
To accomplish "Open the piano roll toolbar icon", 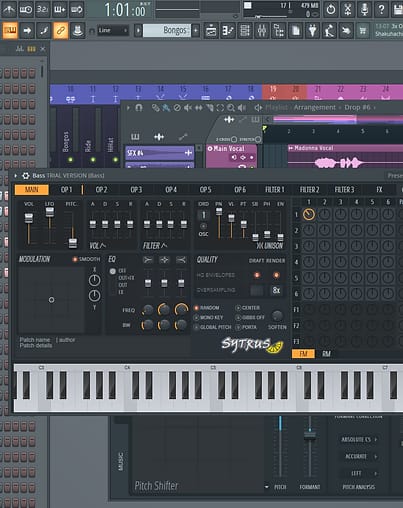I will 228,31.
